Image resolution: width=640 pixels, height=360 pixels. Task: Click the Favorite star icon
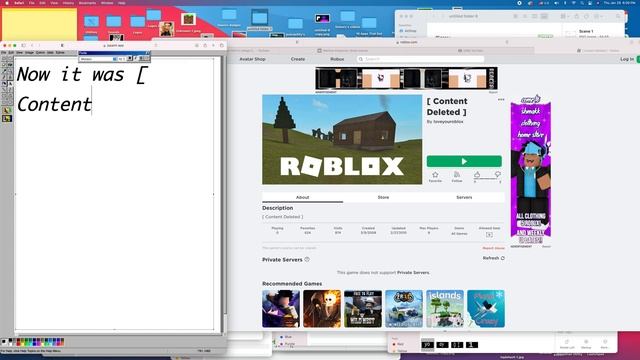click(435, 175)
